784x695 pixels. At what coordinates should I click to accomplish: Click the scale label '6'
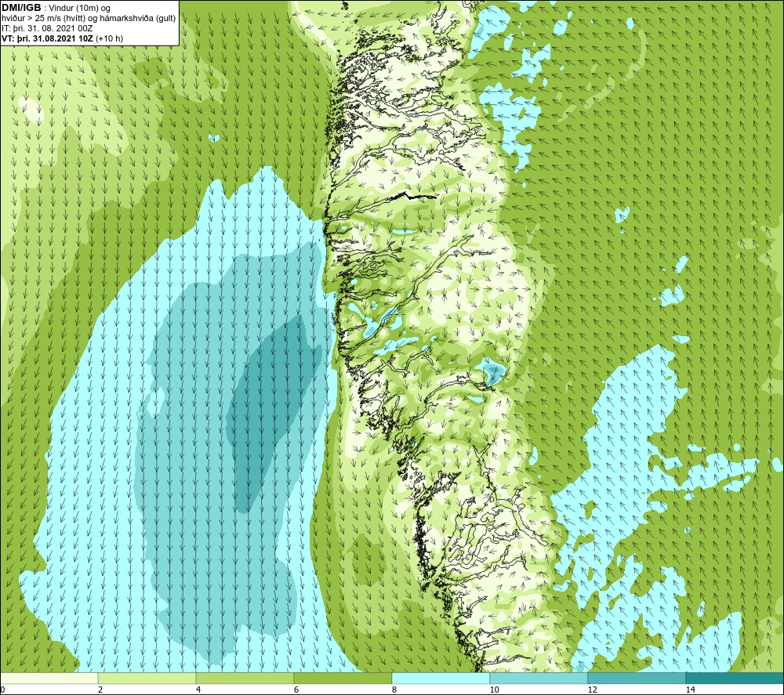tap(296, 690)
